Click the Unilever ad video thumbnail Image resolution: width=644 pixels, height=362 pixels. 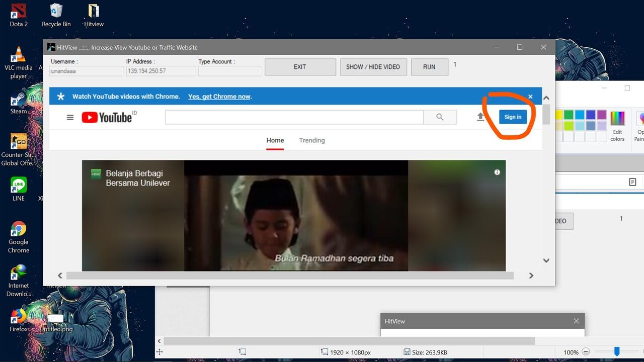click(294, 216)
